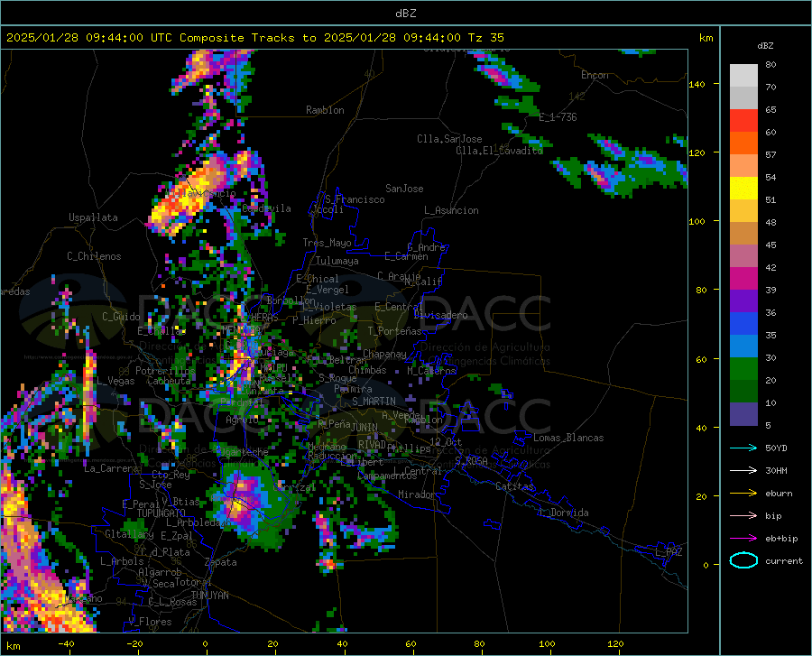Viewport: 812px width, 656px height.
Task: Click the cyan ellipse current-track icon
Action: [x=743, y=560]
